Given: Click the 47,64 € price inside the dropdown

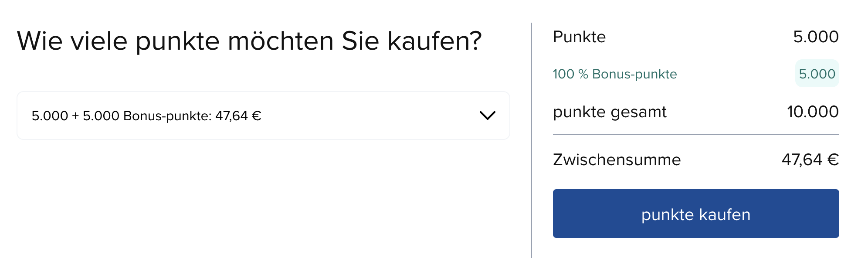Looking at the screenshot, I should [x=238, y=116].
